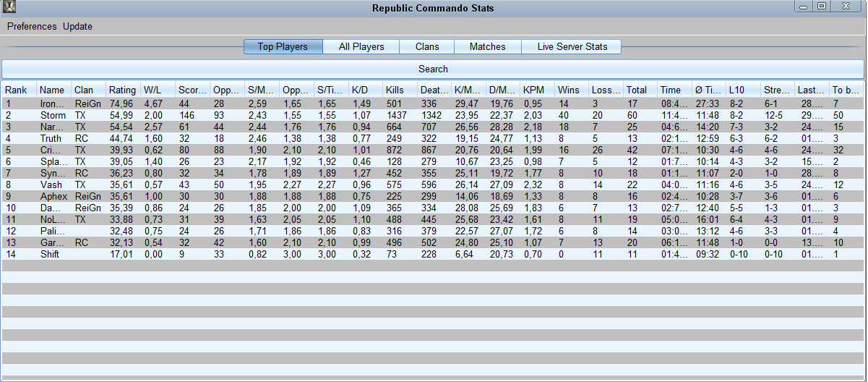Click the application icon in title bar
868x382 pixels.
pyautogui.click(x=10, y=8)
